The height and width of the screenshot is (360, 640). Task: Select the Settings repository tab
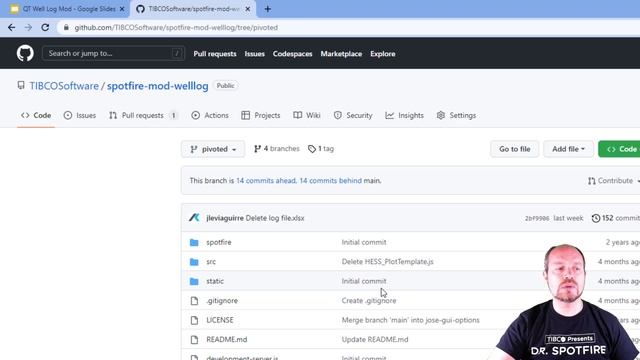456,116
